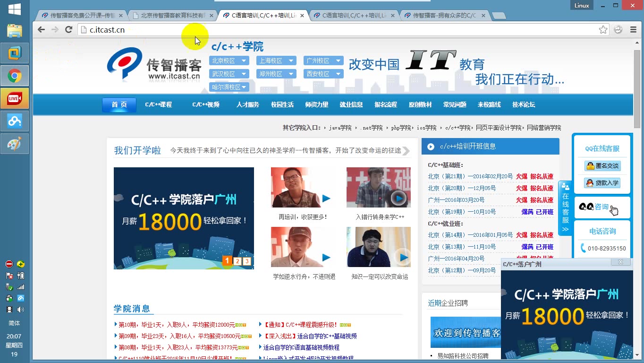Open the LIVE app in taskbar
This screenshot has width=644, height=363.
15,98
